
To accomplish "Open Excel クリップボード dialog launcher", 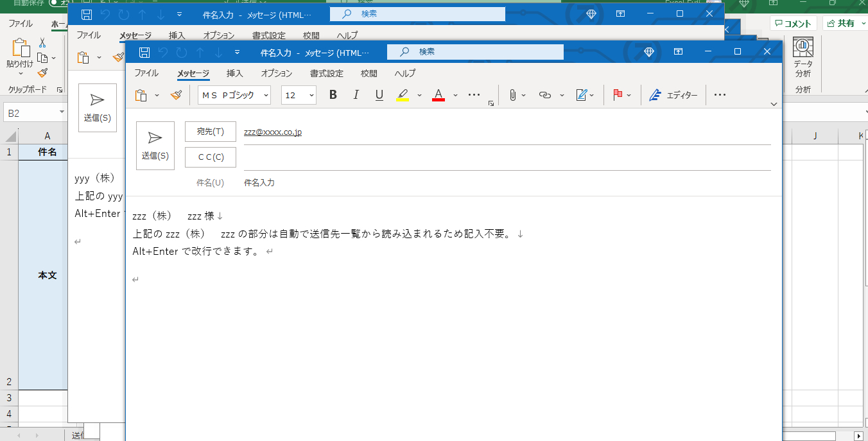I will click(x=60, y=90).
